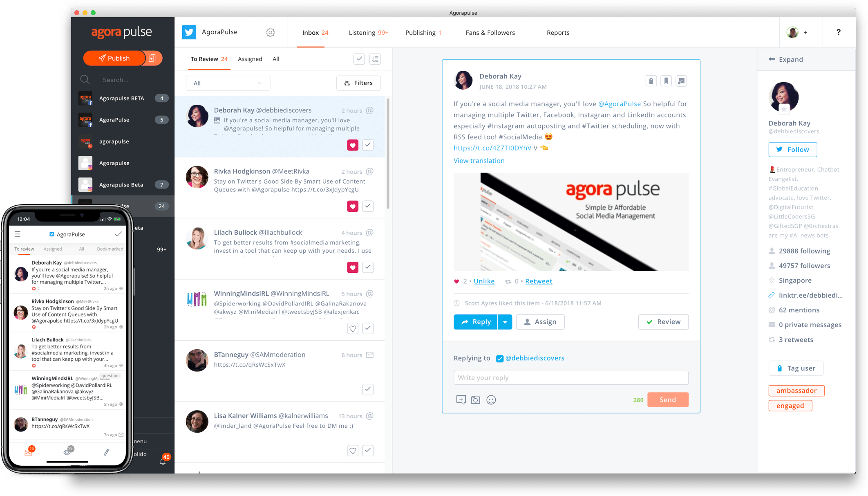Click the View translation link on the tweet

click(479, 160)
